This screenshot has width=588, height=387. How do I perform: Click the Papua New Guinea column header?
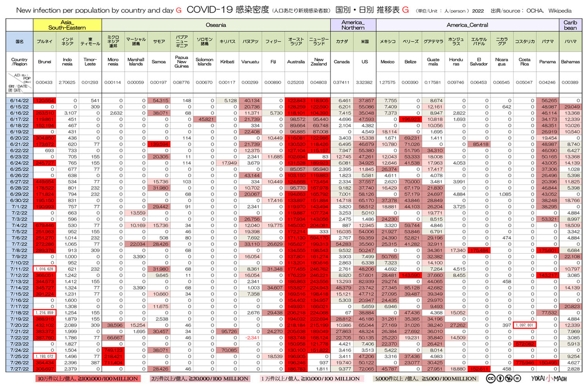(x=182, y=62)
